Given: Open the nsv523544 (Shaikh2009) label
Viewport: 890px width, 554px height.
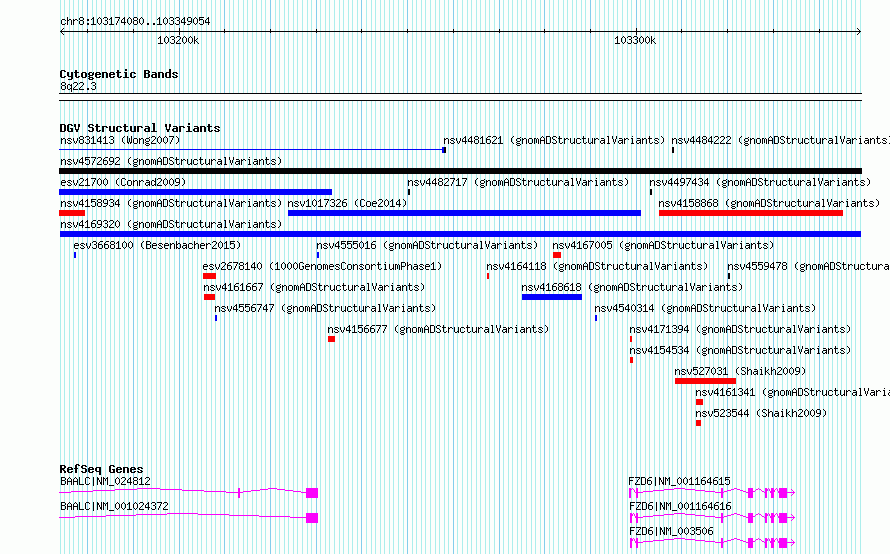Looking at the screenshot, I should [x=761, y=414].
